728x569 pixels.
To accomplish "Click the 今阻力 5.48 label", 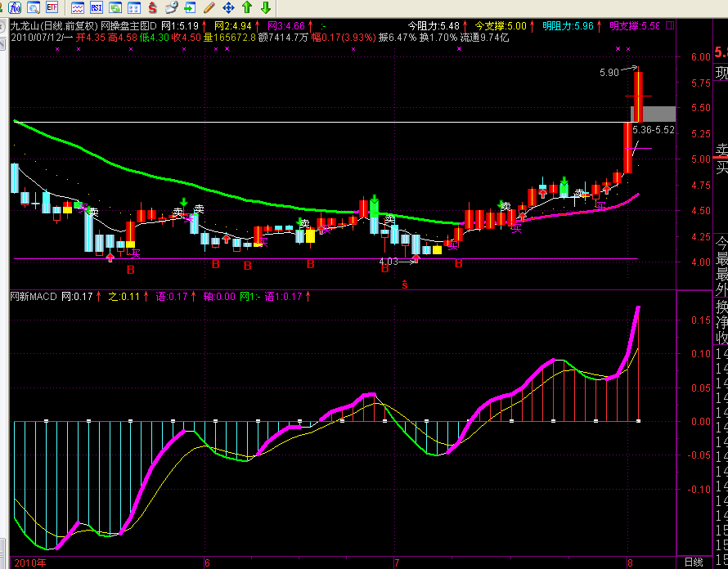I will pos(433,25).
